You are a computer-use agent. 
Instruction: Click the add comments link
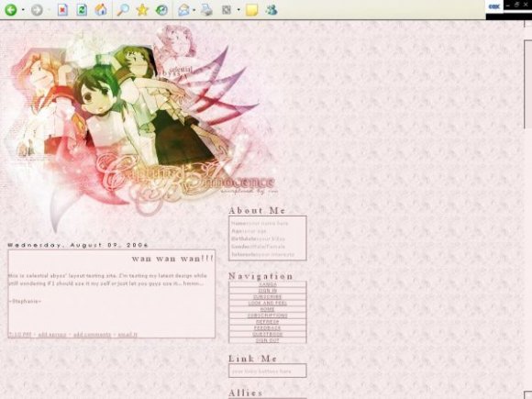click(x=92, y=335)
